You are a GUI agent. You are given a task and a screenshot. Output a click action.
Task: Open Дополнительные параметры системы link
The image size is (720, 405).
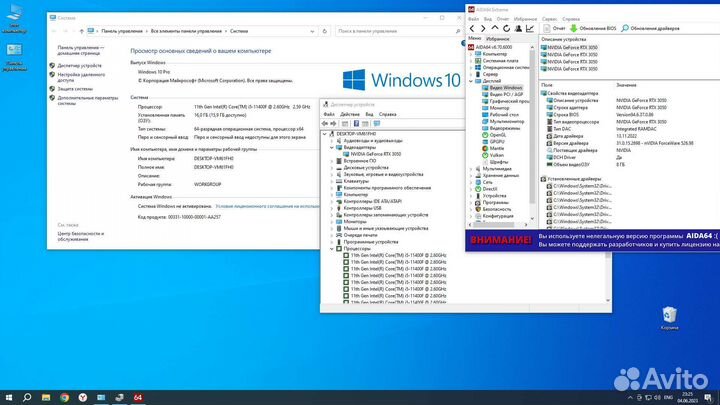pos(87,101)
